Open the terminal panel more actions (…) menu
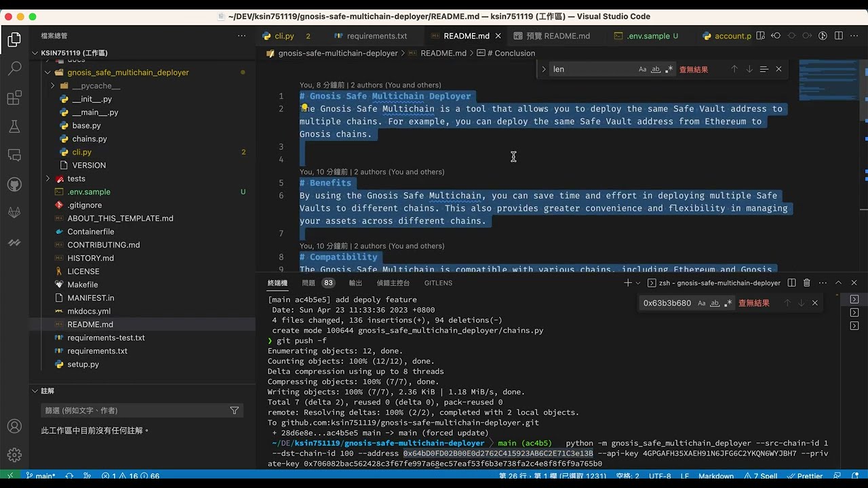Viewport: 868px width, 488px height. tap(822, 283)
